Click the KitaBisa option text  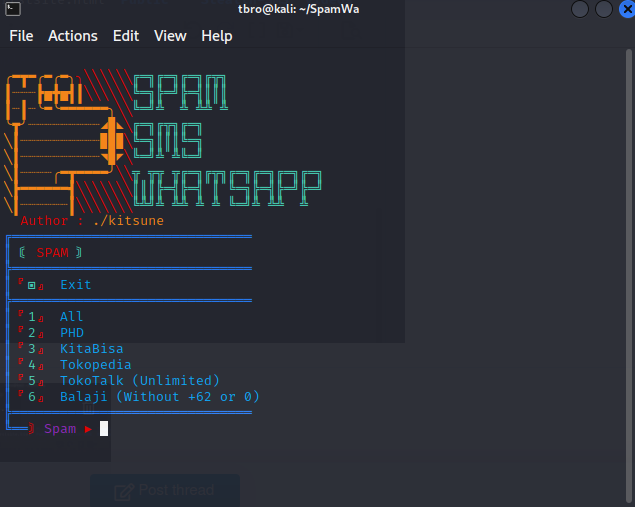pos(92,349)
